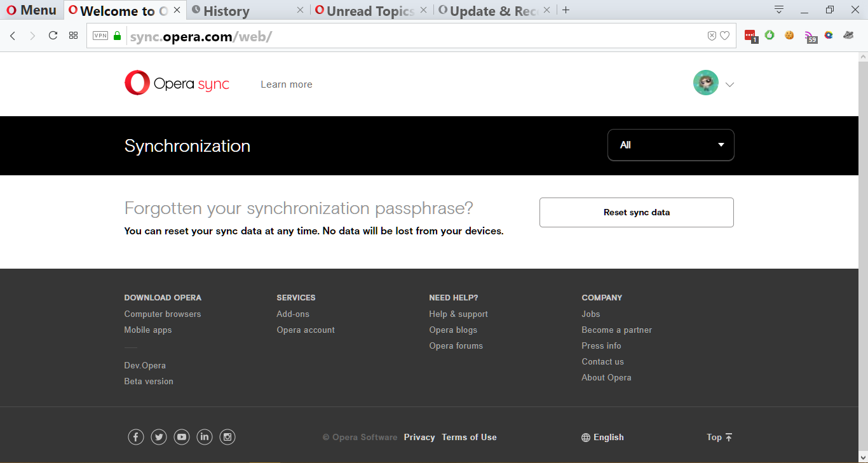Open the Menu in the top-left corner
Viewport: 868px width, 463px height.
(32, 10)
